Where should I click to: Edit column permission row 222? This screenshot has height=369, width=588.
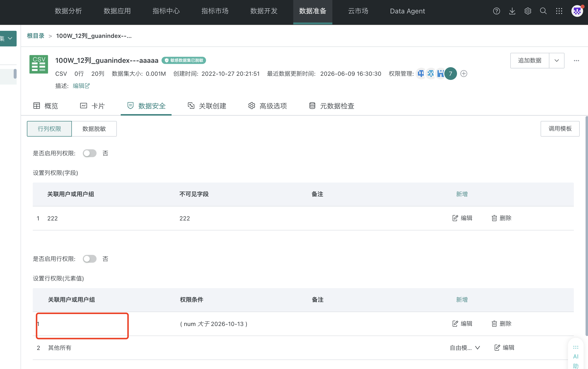coord(462,218)
